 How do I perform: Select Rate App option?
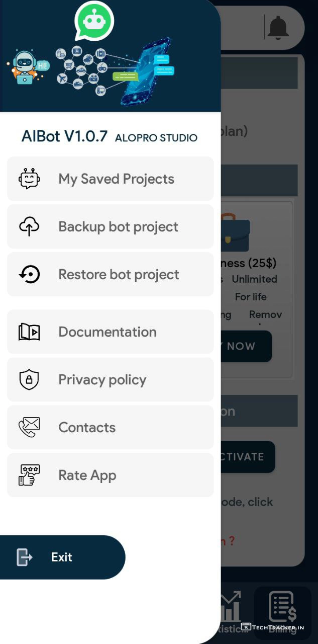87,475
